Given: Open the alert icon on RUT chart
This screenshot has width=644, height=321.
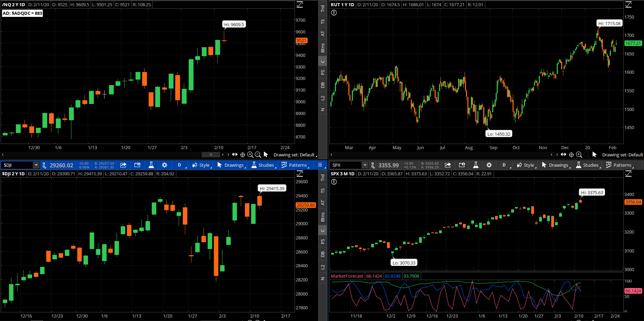Looking at the screenshot, I should click(x=334, y=13).
